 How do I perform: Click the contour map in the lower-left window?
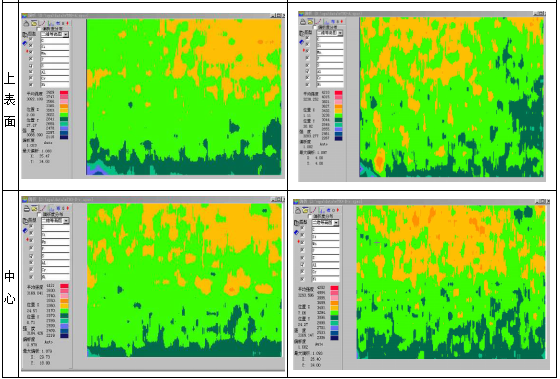point(184,280)
